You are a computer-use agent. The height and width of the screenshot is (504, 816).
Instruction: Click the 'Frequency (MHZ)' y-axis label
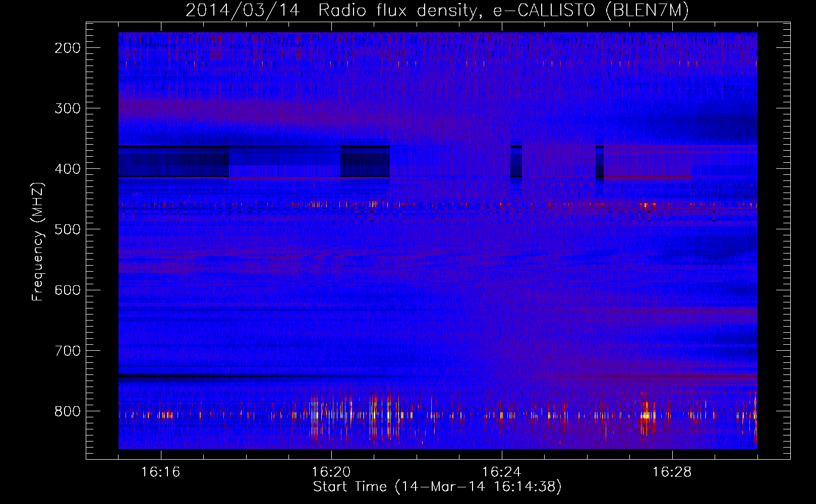(x=38, y=241)
